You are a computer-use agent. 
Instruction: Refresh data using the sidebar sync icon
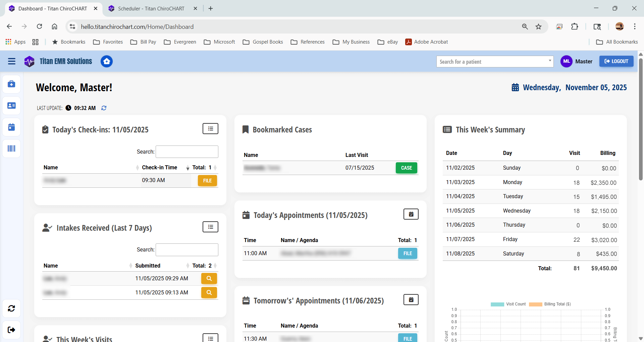pyautogui.click(x=11, y=308)
